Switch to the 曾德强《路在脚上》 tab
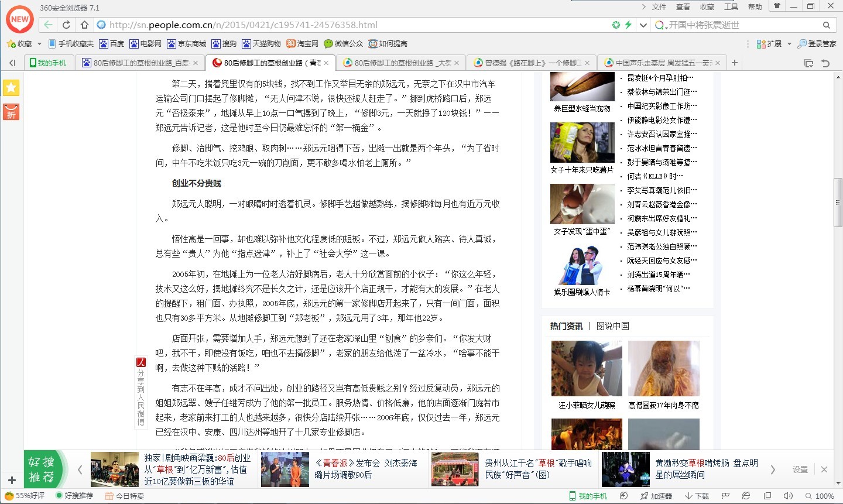This screenshot has width=843, height=504. point(532,63)
